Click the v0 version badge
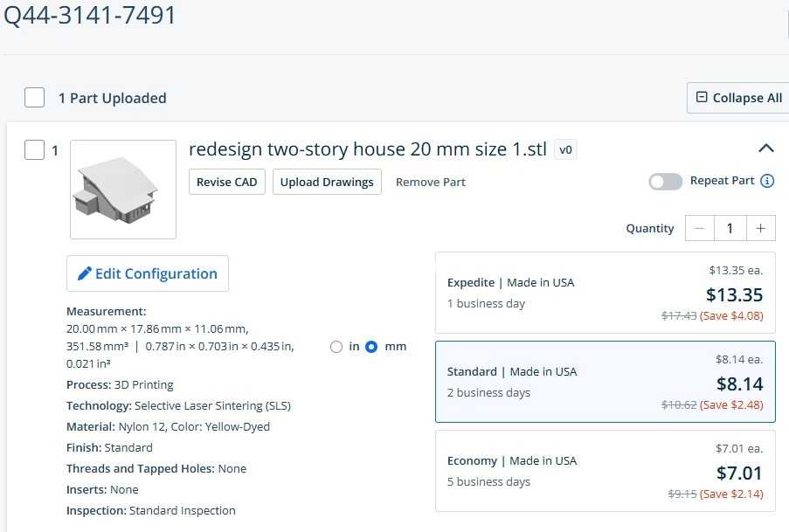Image resolution: width=789 pixels, height=532 pixels. pos(565,149)
